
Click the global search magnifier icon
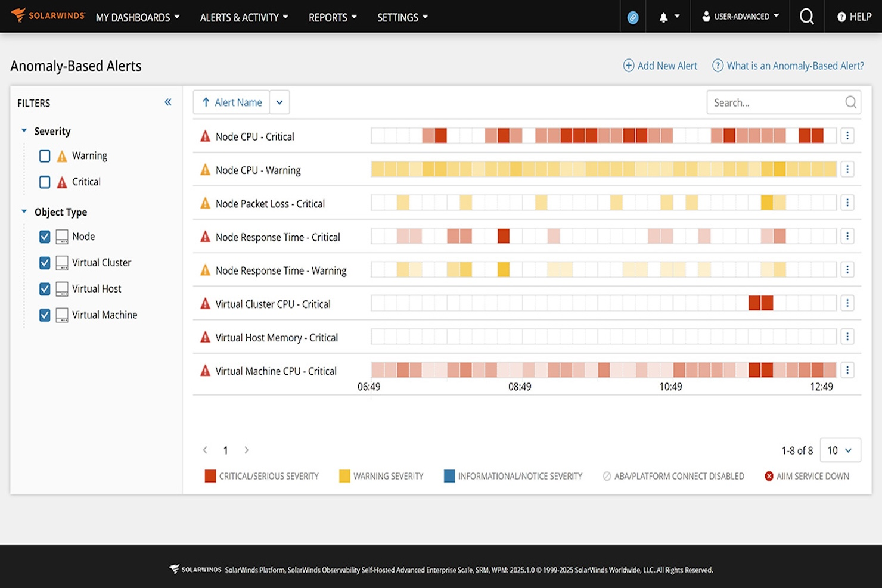[x=806, y=16]
